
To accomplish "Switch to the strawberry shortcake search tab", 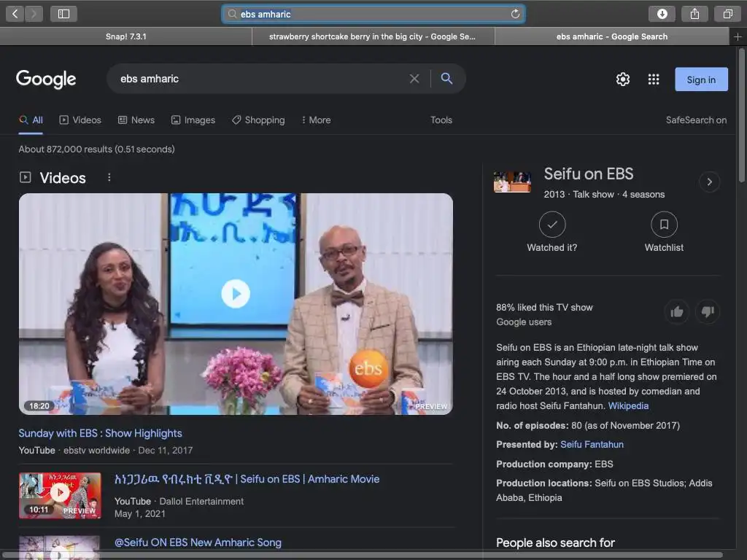I will coord(373,36).
